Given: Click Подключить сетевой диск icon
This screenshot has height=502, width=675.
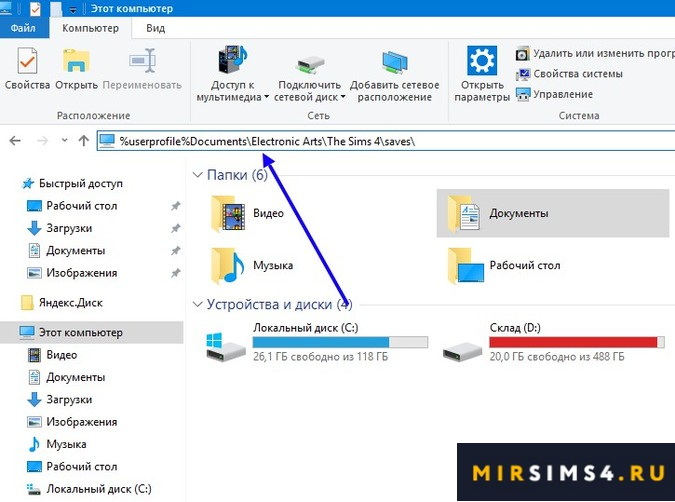Looking at the screenshot, I should (x=310, y=64).
